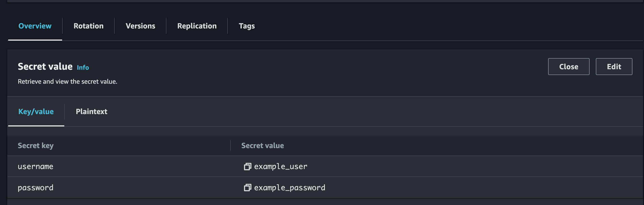Click the example_user value text
This screenshot has height=205, width=644.
click(281, 166)
